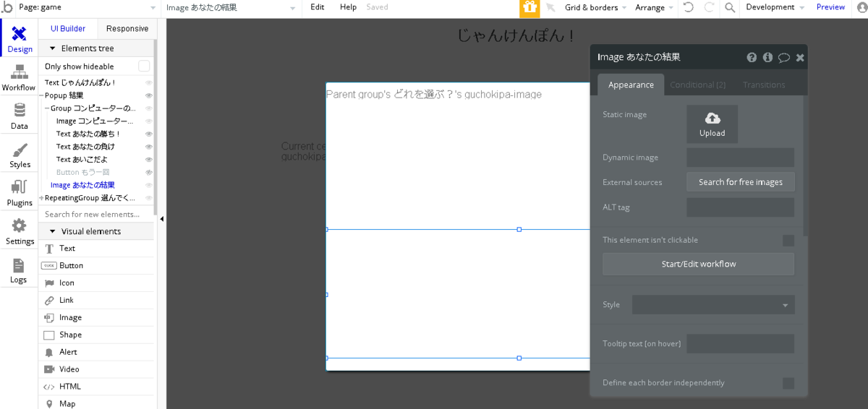Screen dimensions: 868x409
Task: Click Search for free images
Action: [x=741, y=182]
